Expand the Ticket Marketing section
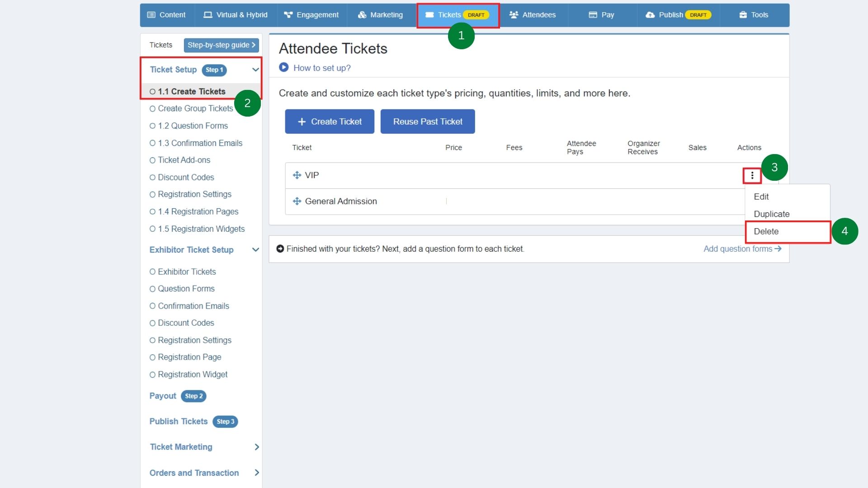 click(257, 447)
